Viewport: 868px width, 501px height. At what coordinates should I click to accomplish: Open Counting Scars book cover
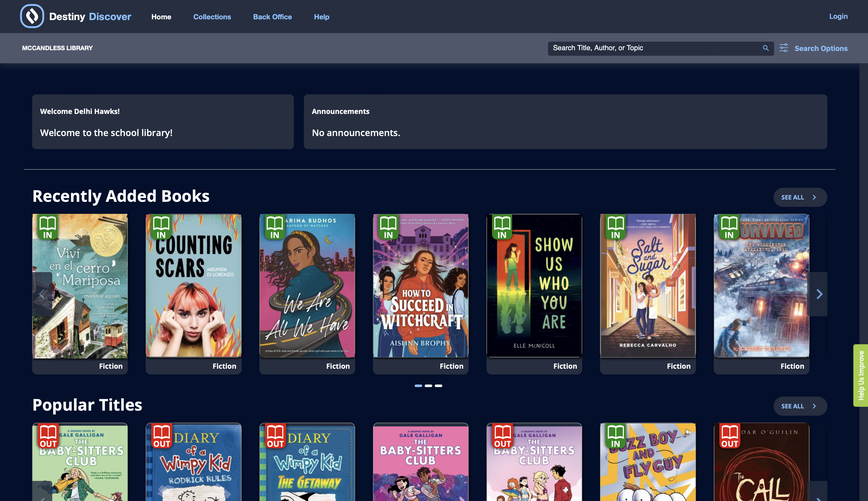[193, 286]
